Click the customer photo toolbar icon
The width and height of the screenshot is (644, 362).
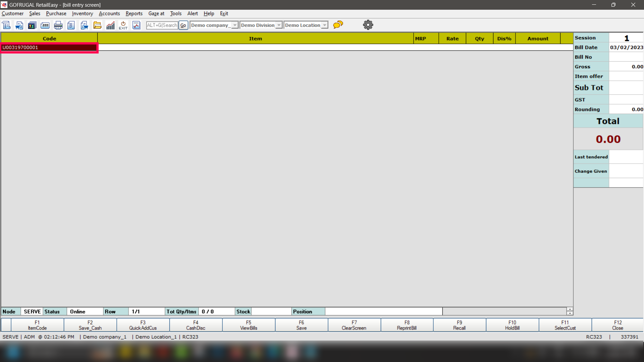click(x=32, y=25)
